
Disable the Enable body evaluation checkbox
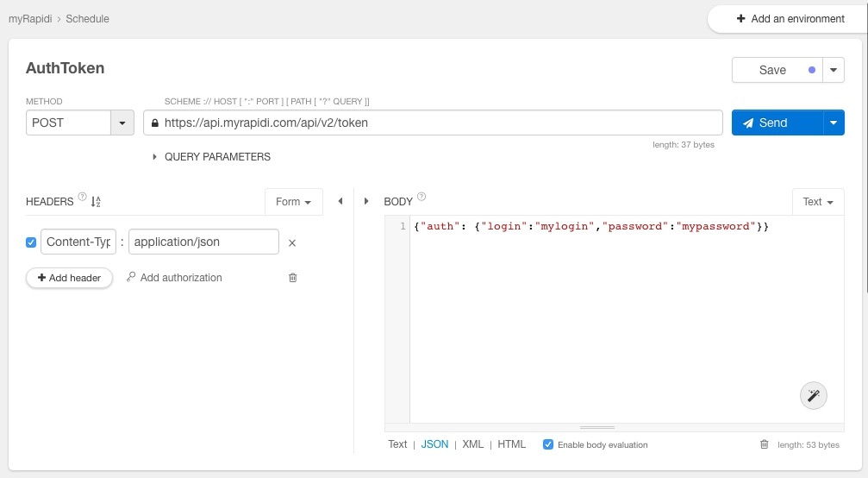tap(548, 444)
